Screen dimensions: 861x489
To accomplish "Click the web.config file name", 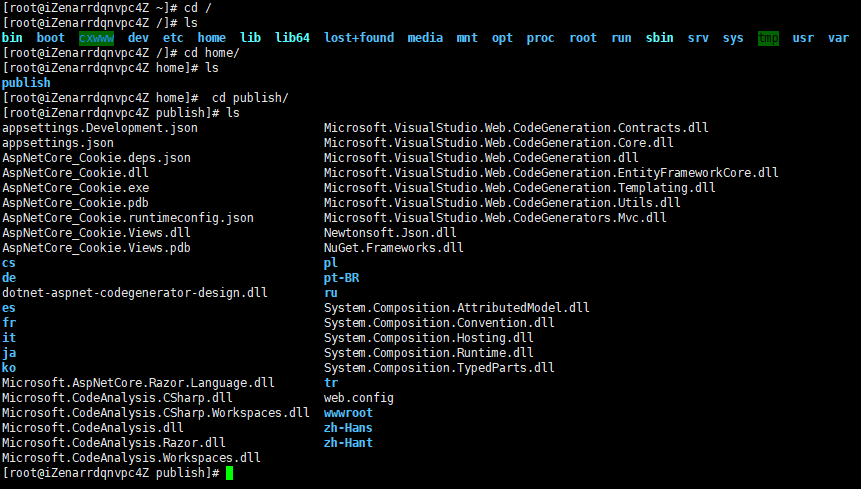I will pyautogui.click(x=359, y=398).
